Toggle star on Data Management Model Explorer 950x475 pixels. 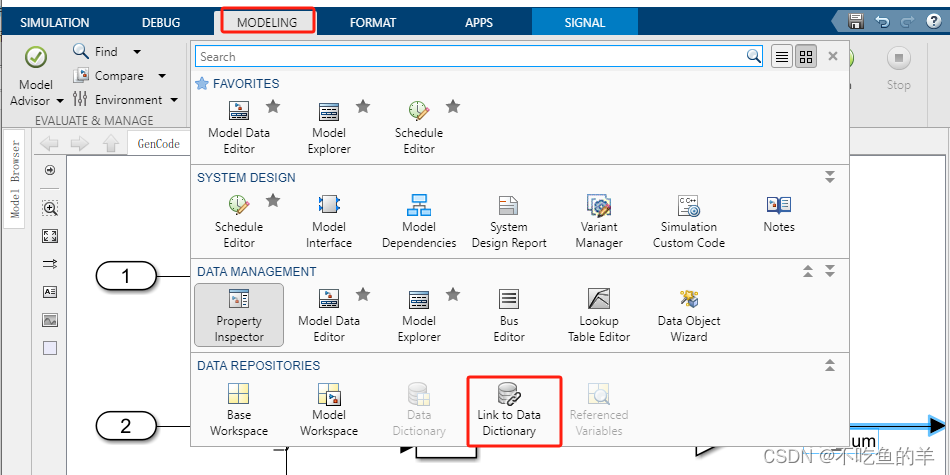(453, 294)
